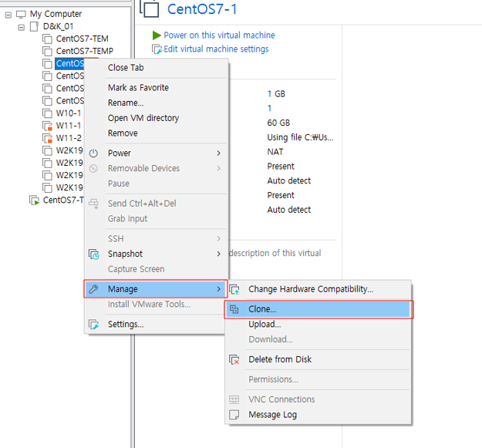Viewport: 482px width, 448px height.
Task: Choose Upload... in the Manage submenu
Action: pyautogui.click(x=265, y=324)
